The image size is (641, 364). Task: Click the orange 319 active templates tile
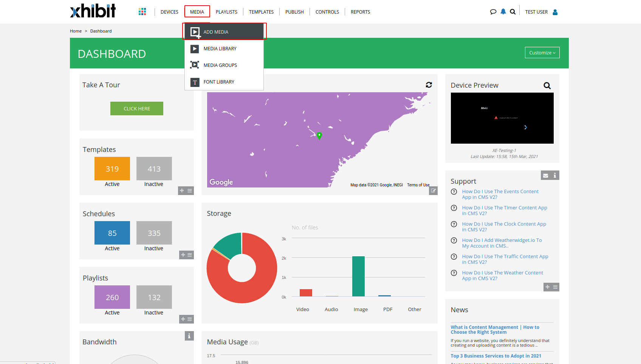[x=112, y=169]
